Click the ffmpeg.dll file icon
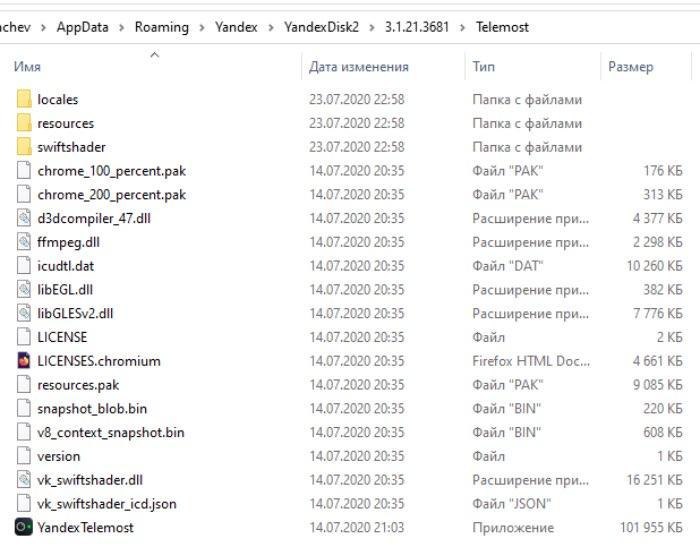 coord(24,242)
